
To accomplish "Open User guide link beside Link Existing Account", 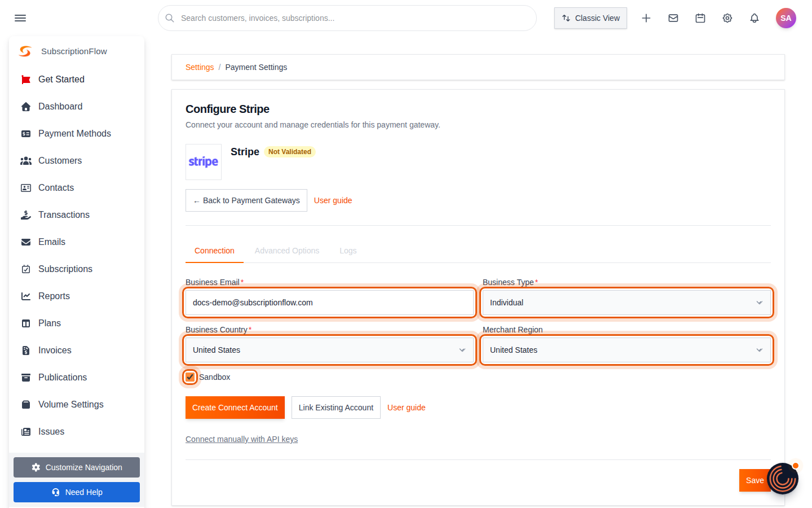I will (407, 408).
